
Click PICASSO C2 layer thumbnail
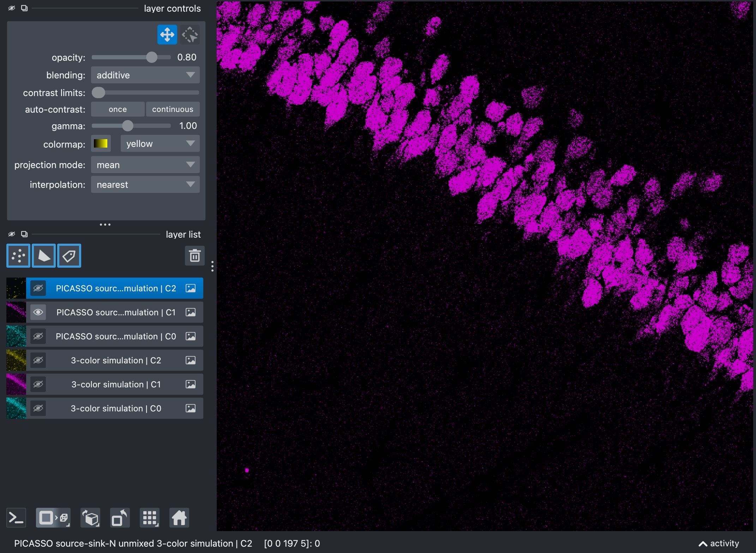16,288
